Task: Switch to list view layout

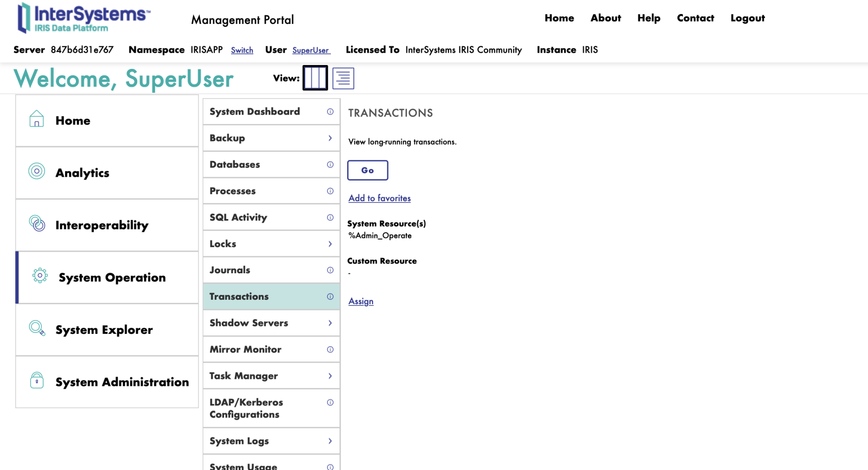Action: tap(343, 79)
